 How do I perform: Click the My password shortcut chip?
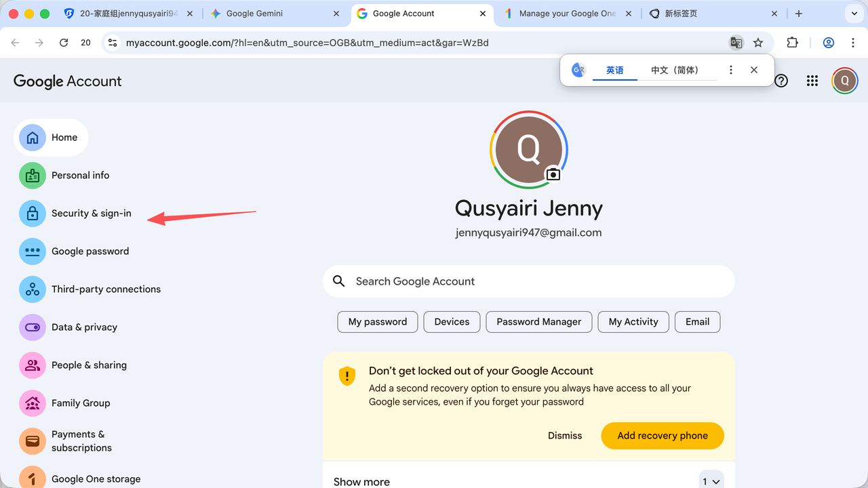(x=378, y=322)
